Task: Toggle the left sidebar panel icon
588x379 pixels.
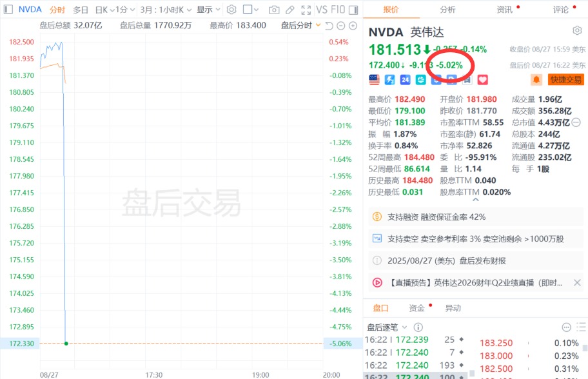Action: point(8,10)
